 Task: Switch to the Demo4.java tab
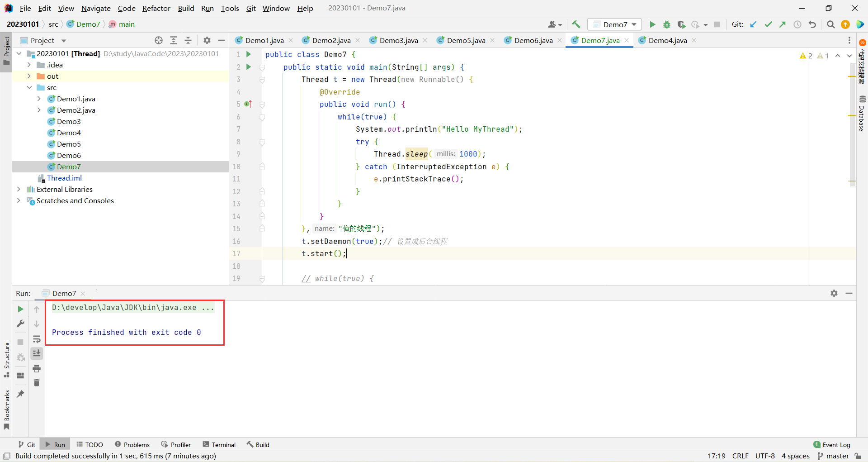coord(668,40)
